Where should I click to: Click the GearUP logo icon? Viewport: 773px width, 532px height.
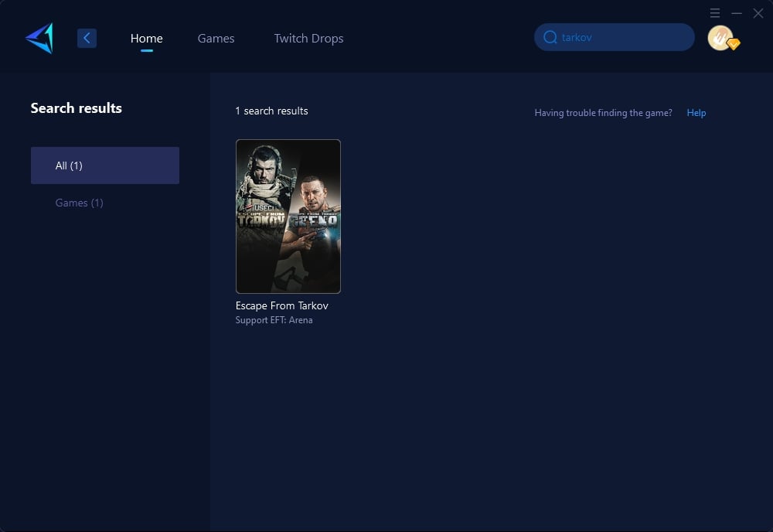[39, 38]
